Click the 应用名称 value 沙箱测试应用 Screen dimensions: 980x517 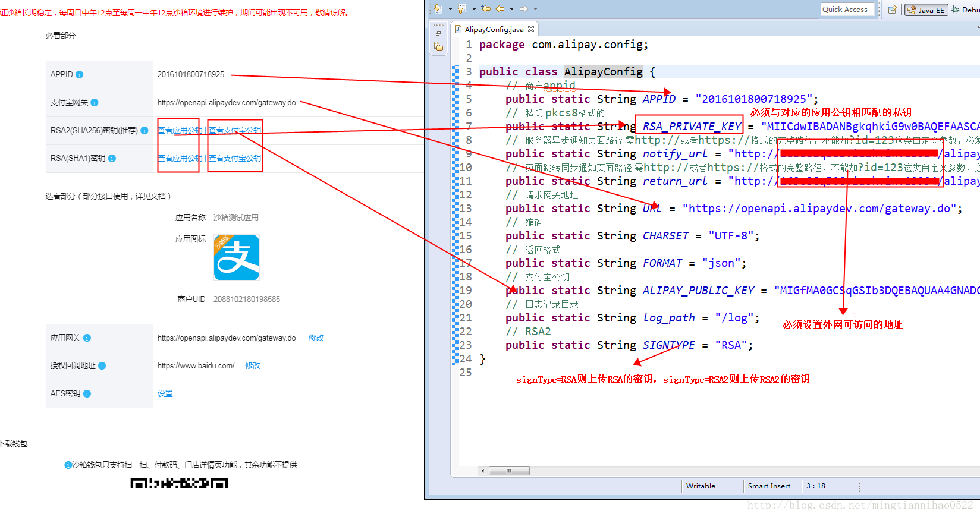click(236, 217)
